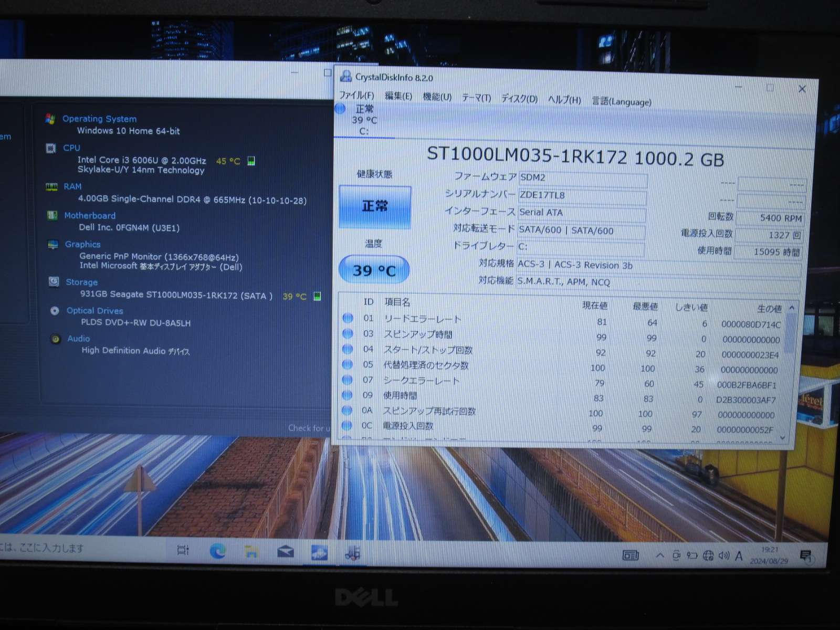Select the Storage drive icon
This screenshot has width=840, height=630.
(53, 282)
